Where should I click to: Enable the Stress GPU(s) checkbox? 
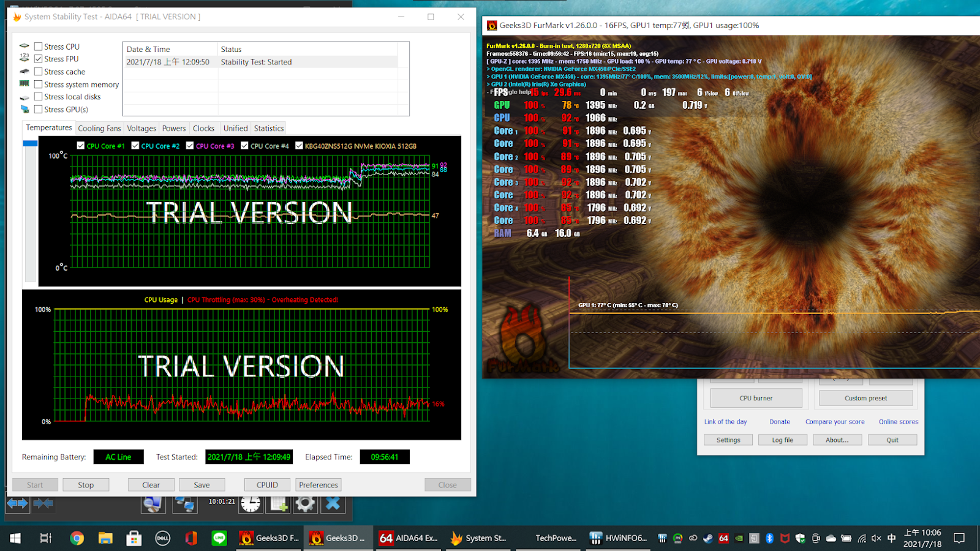[39, 110]
